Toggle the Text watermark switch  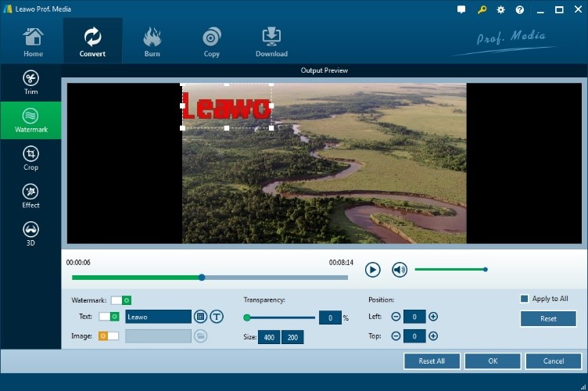pos(109,317)
